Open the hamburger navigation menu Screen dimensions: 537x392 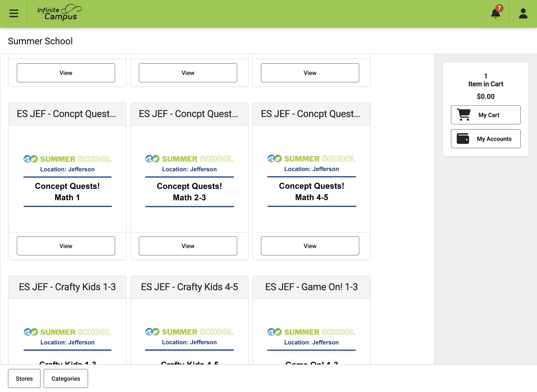click(x=14, y=13)
